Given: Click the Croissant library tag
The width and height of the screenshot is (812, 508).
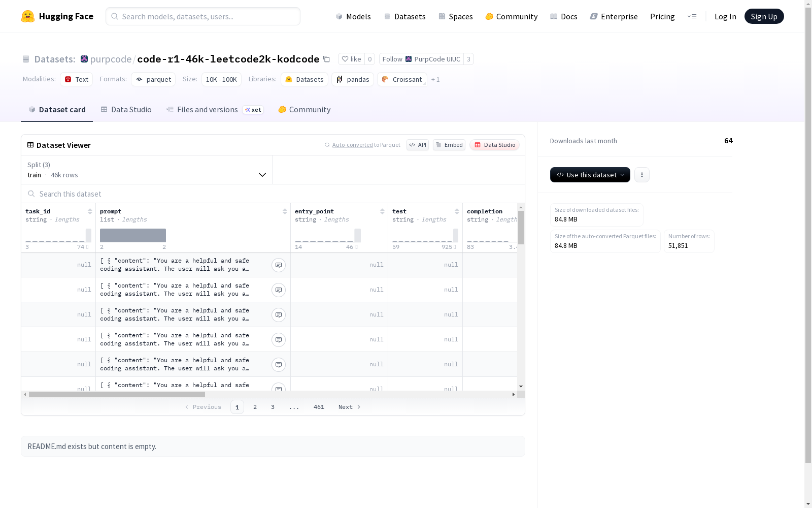Looking at the screenshot, I should 402,79.
